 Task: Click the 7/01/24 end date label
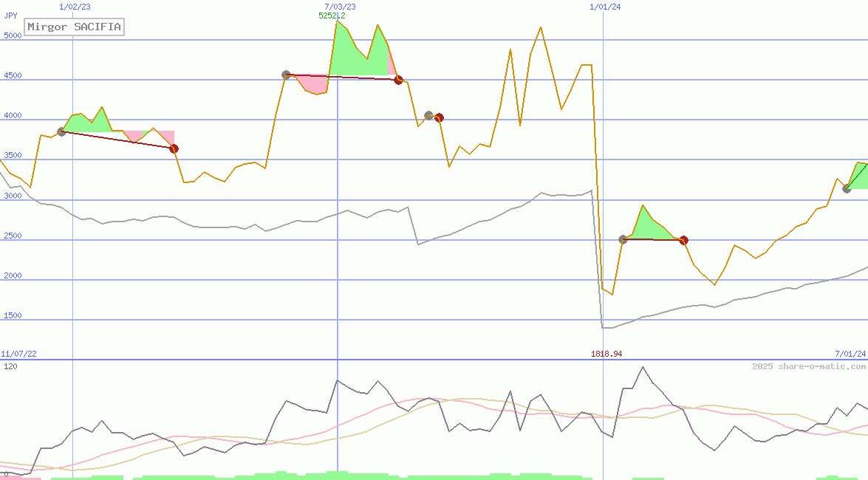pyautogui.click(x=850, y=354)
